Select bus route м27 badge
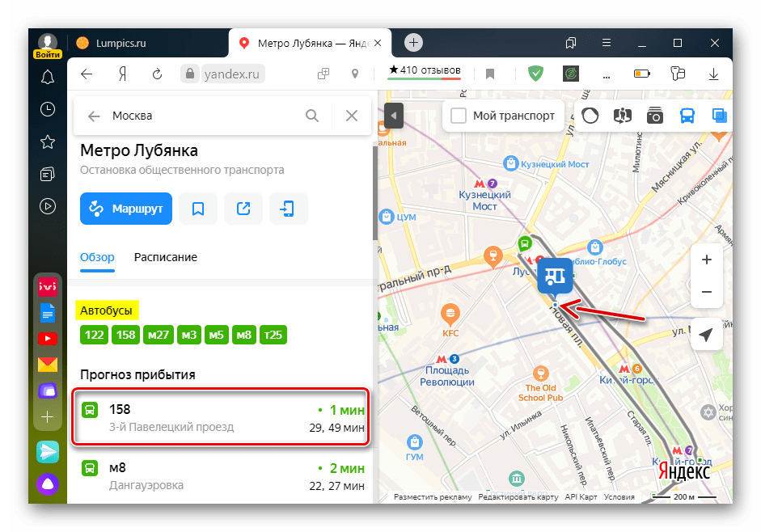The image size is (761, 532). click(x=159, y=335)
